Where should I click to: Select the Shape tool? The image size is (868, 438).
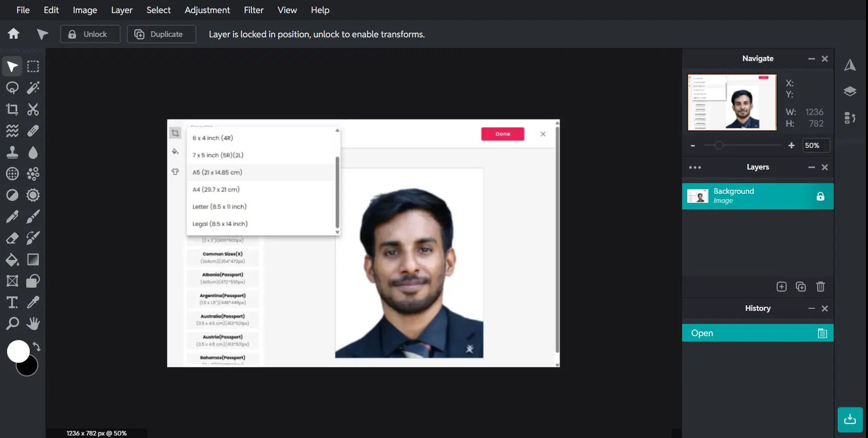point(33,281)
